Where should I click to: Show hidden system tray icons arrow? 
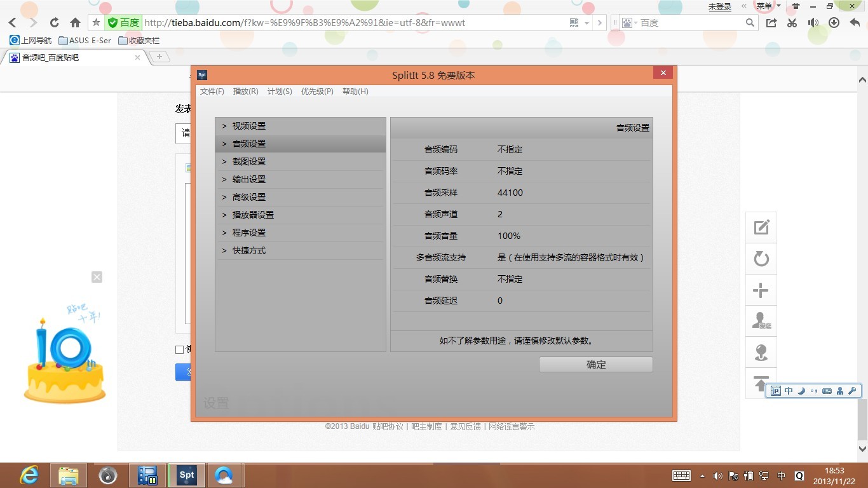702,476
